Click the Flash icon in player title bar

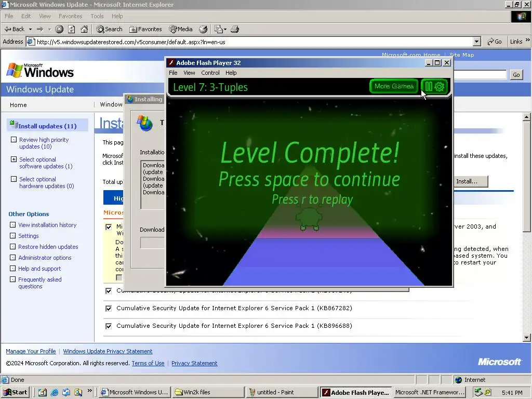tap(171, 62)
